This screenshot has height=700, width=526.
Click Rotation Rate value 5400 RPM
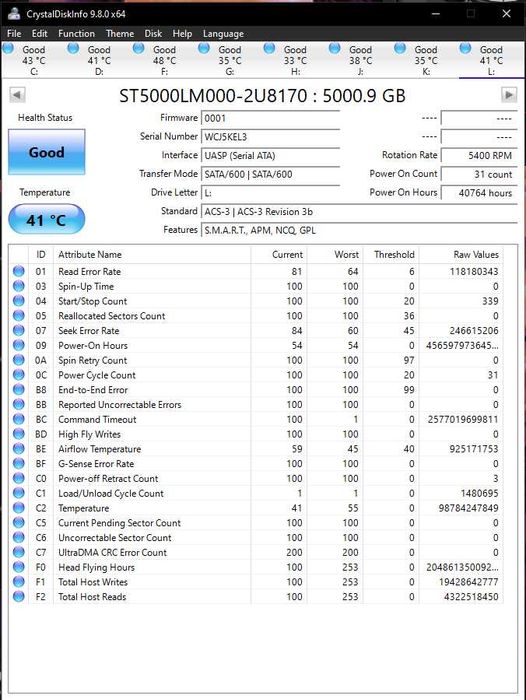pyautogui.click(x=479, y=155)
